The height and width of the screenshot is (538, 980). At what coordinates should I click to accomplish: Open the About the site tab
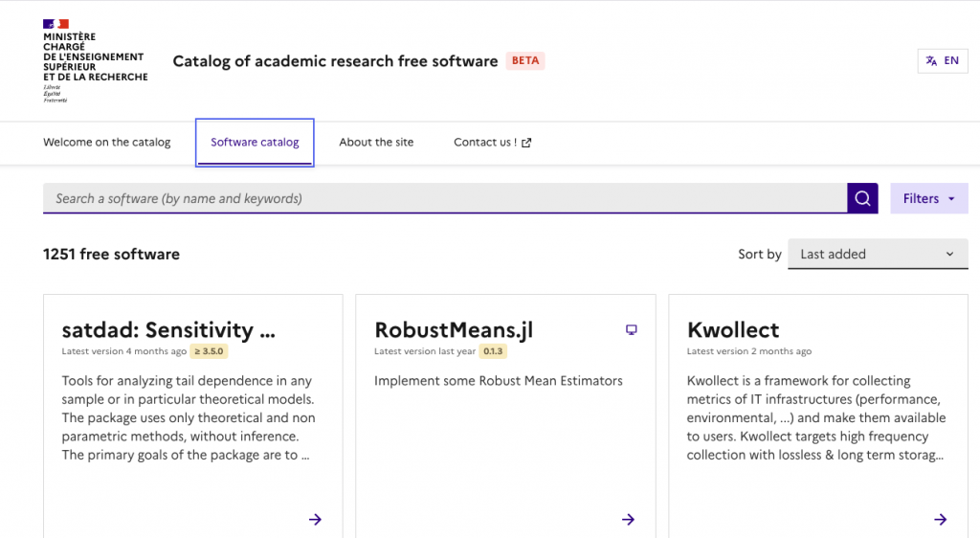pyautogui.click(x=376, y=143)
